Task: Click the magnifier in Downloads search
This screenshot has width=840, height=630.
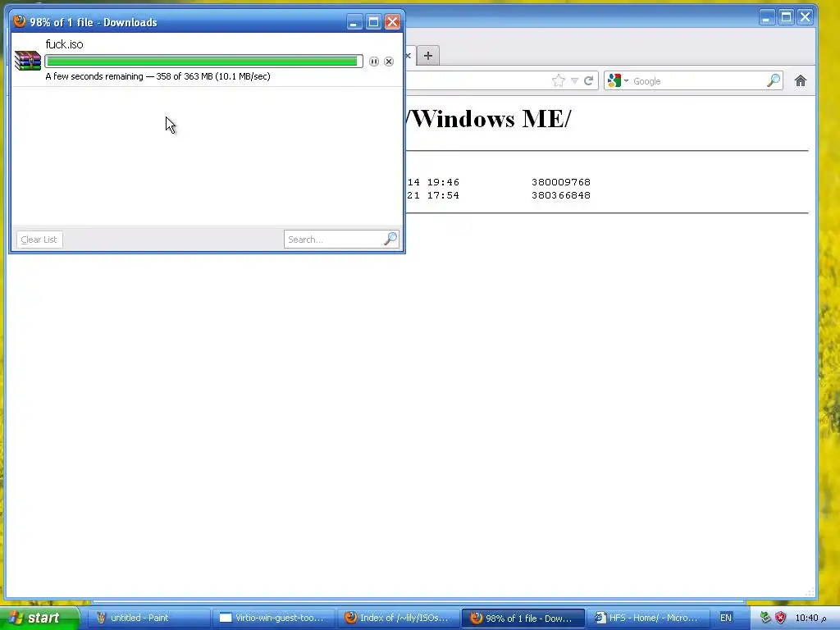Action: click(390, 239)
